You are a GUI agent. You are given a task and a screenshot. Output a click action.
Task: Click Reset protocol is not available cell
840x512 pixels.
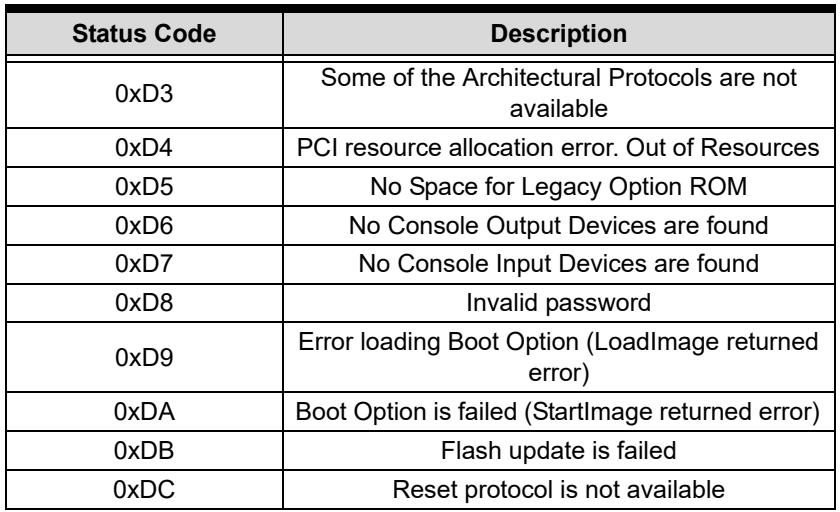click(x=559, y=490)
